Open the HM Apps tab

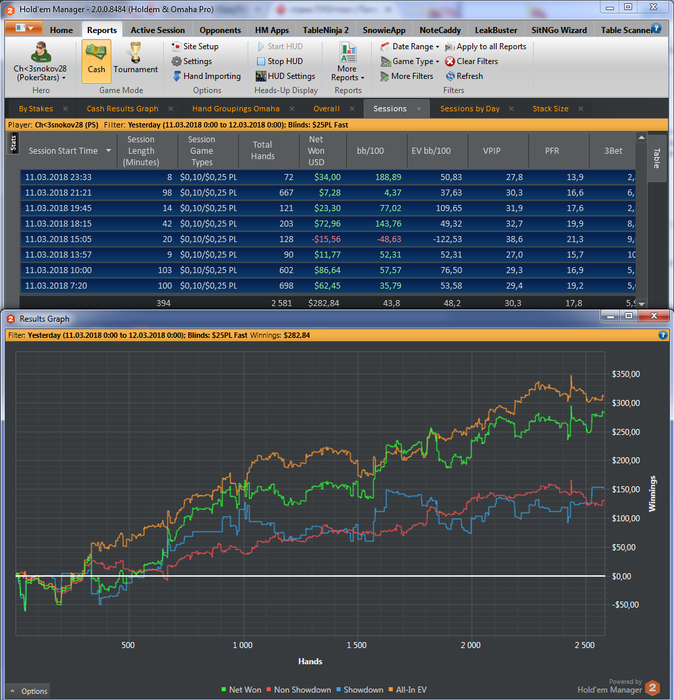(x=272, y=30)
